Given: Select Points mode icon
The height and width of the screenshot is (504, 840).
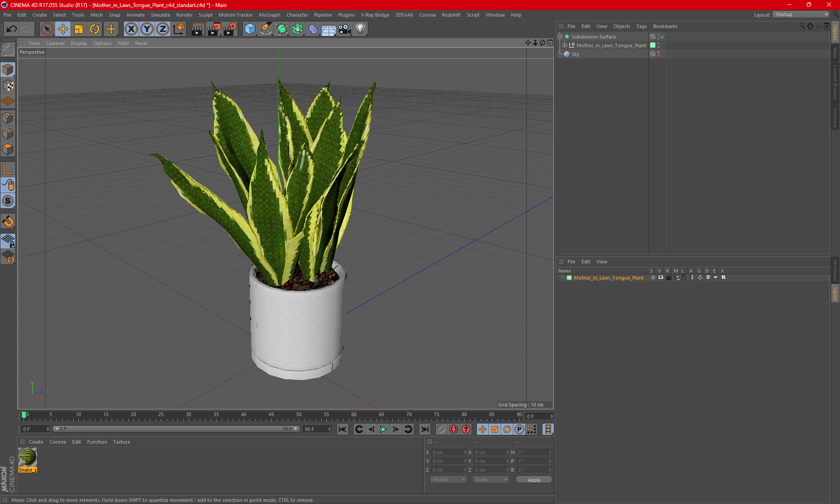Looking at the screenshot, I should [8, 118].
